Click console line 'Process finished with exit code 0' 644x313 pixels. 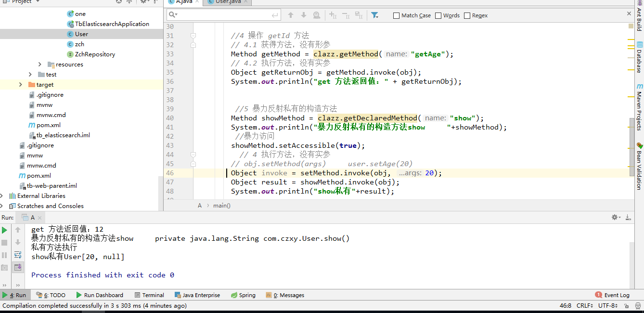103,275
